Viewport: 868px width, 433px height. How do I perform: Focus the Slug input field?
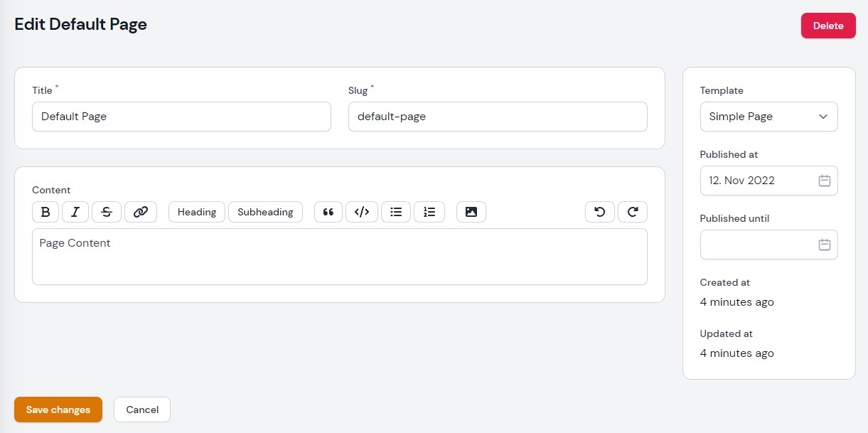[x=498, y=117]
